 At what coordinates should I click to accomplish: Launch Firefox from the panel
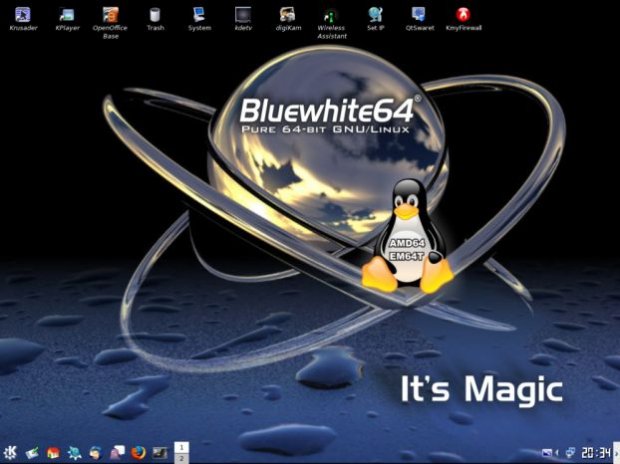click(x=138, y=452)
